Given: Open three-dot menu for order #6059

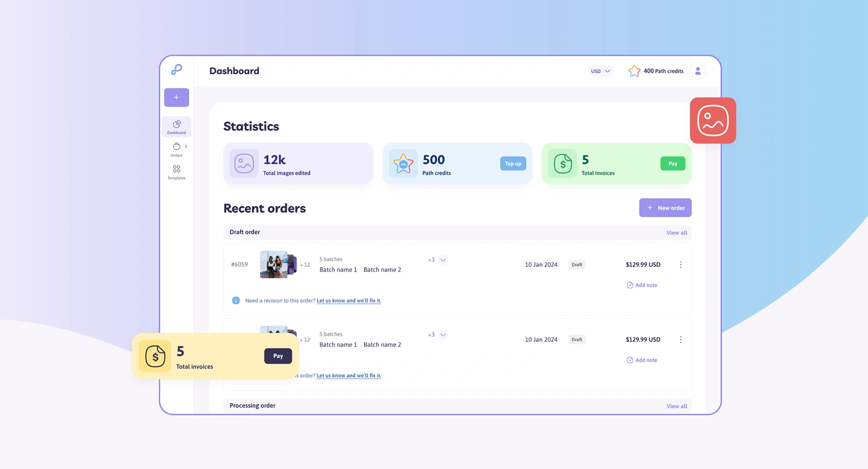Looking at the screenshot, I should (680, 264).
